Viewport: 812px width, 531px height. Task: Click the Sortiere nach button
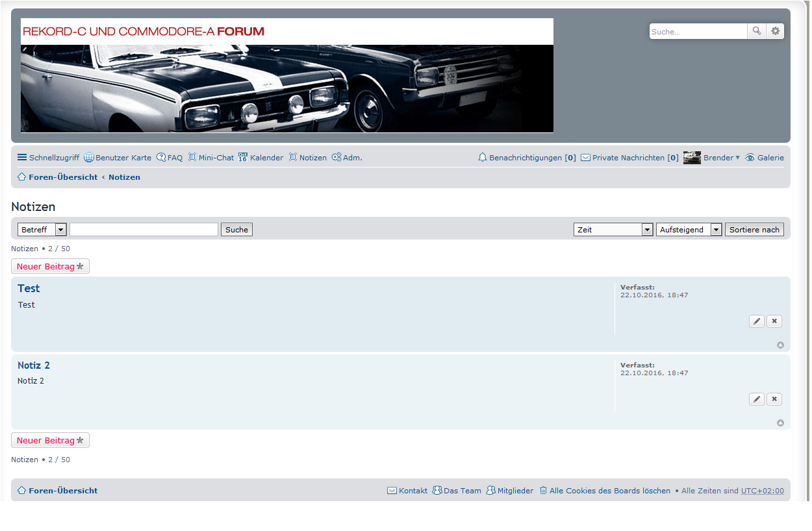coord(754,230)
